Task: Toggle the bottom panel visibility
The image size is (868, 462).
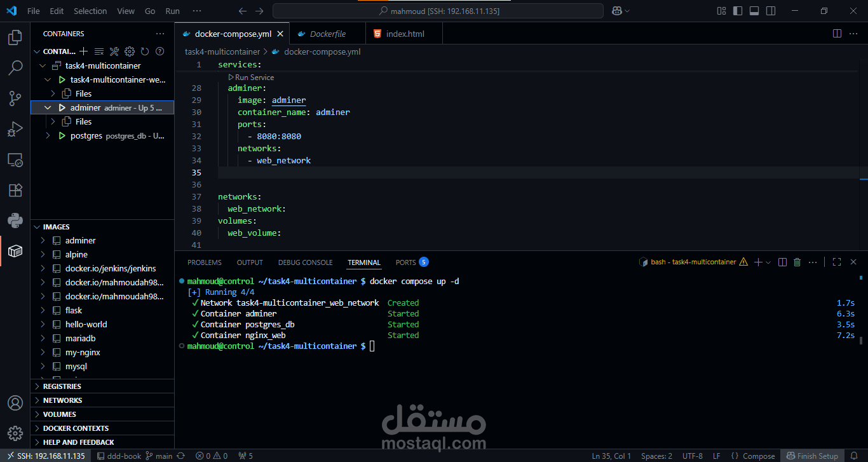Action: (x=754, y=11)
